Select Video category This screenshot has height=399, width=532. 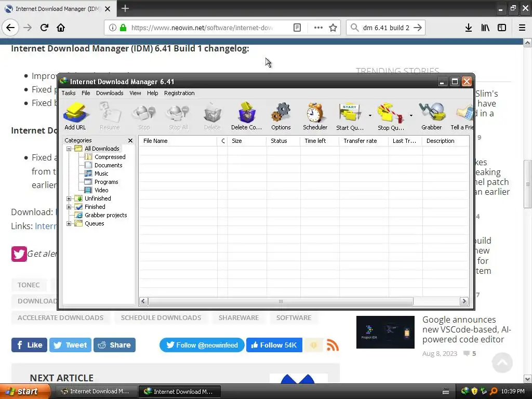point(101,190)
